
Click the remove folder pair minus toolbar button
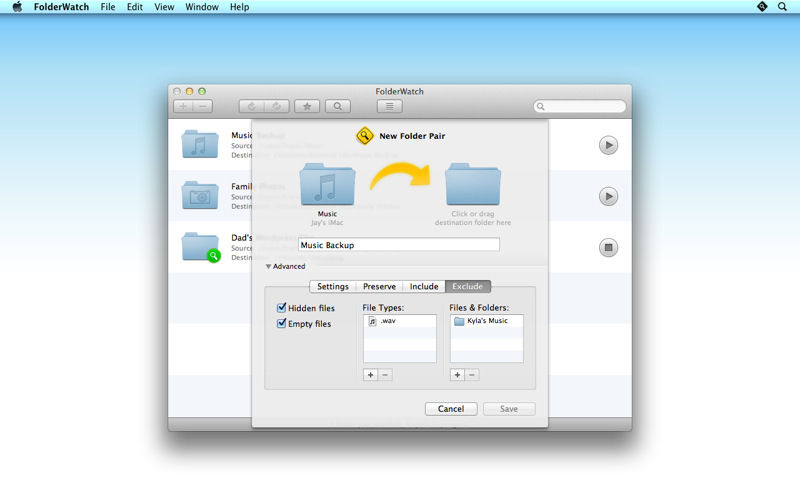coord(203,106)
